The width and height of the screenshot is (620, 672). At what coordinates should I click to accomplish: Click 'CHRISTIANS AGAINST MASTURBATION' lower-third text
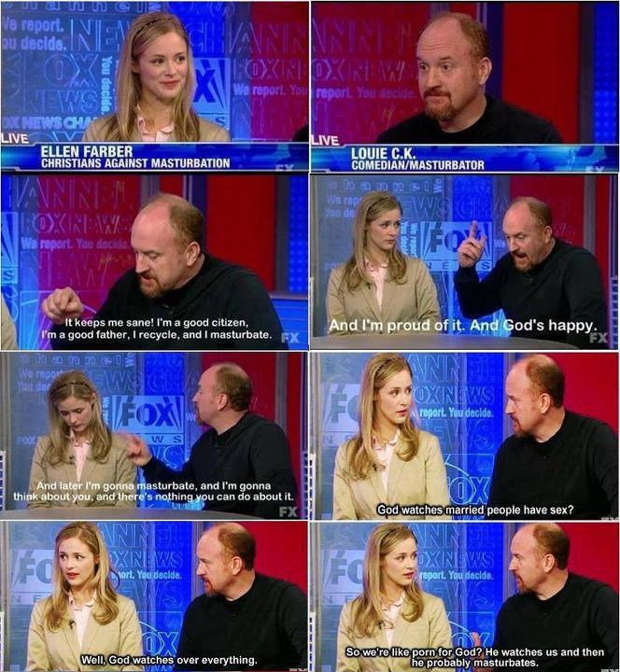point(135,162)
